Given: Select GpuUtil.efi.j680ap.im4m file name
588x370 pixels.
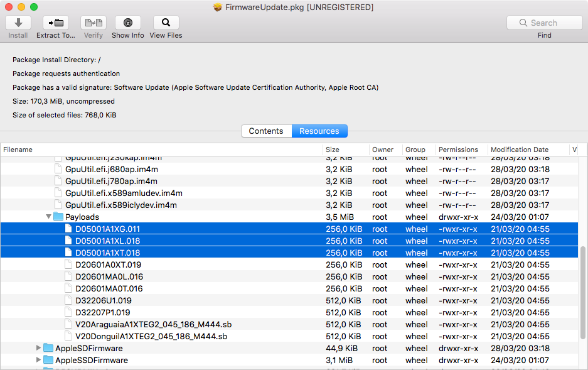Looking at the screenshot, I should (x=112, y=169).
